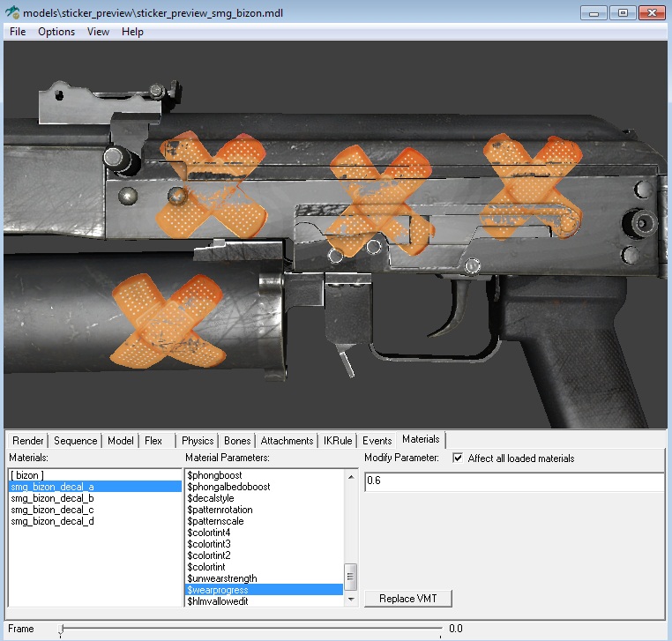Screen dimensions: 672x641
Task: Select smg_bizon_decal_d material
Action: [x=94, y=521]
